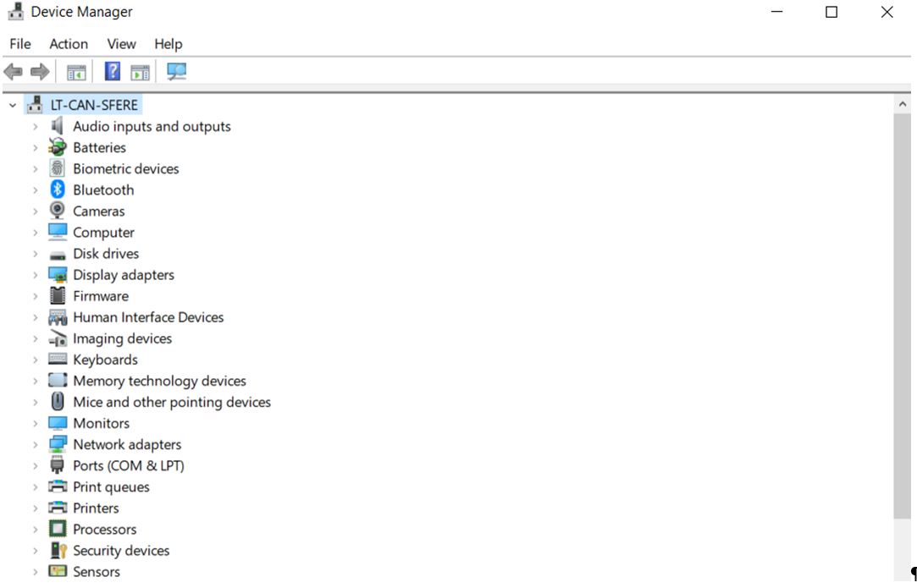Select the Ports (COM & LPT) item

point(129,465)
